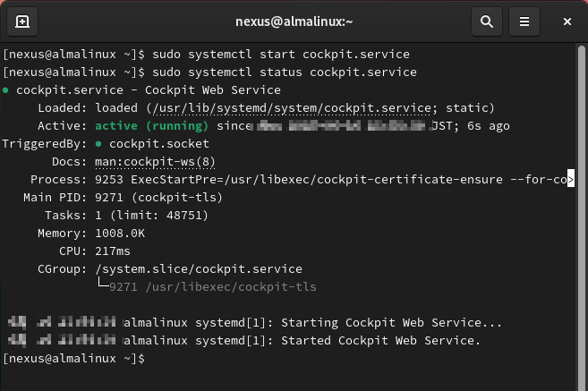
Task: Open the hamburger main menu
Action: (x=525, y=21)
